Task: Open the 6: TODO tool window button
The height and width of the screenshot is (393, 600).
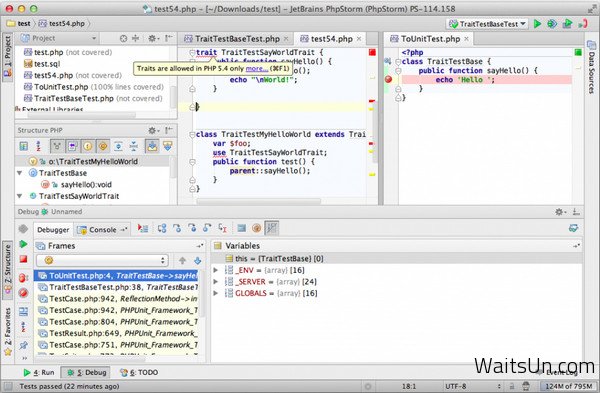Action: coord(139,372)
